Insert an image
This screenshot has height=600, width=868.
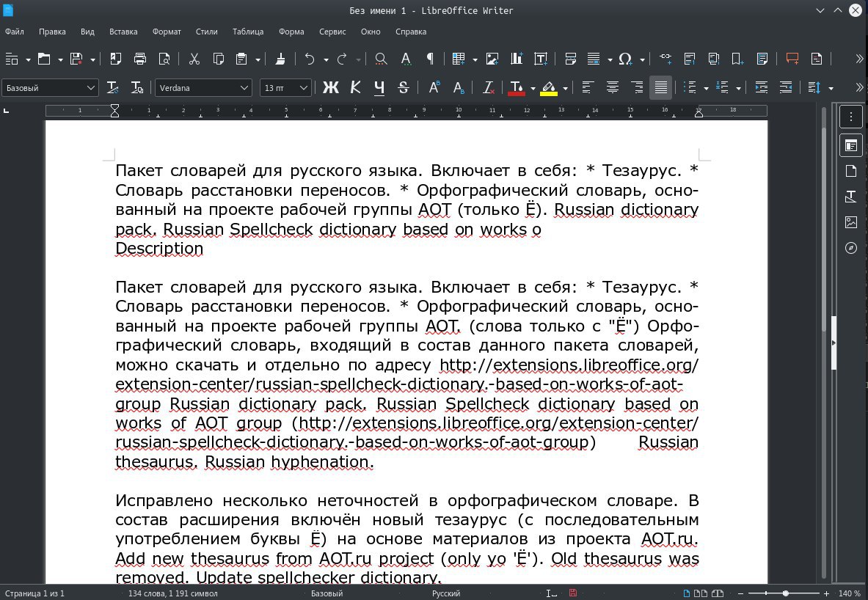pyautogui.click(x=492, y=59)
